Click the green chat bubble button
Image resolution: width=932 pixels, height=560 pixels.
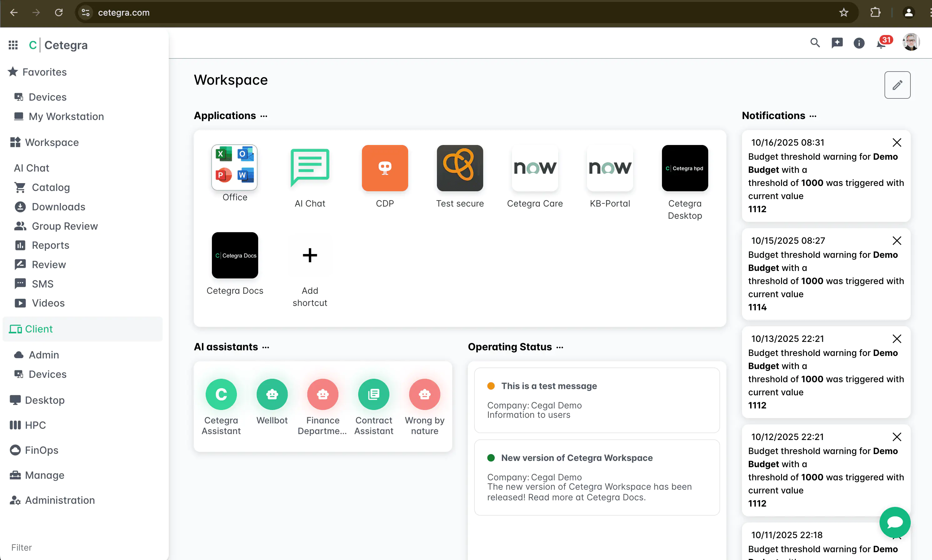pos(894,522)
